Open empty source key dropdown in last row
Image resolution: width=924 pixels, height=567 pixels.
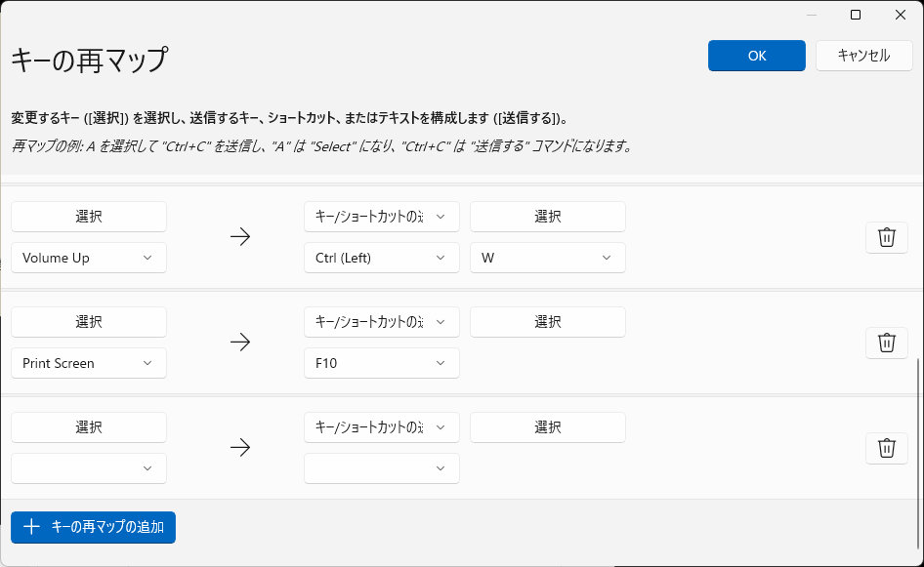click(88, 468)
